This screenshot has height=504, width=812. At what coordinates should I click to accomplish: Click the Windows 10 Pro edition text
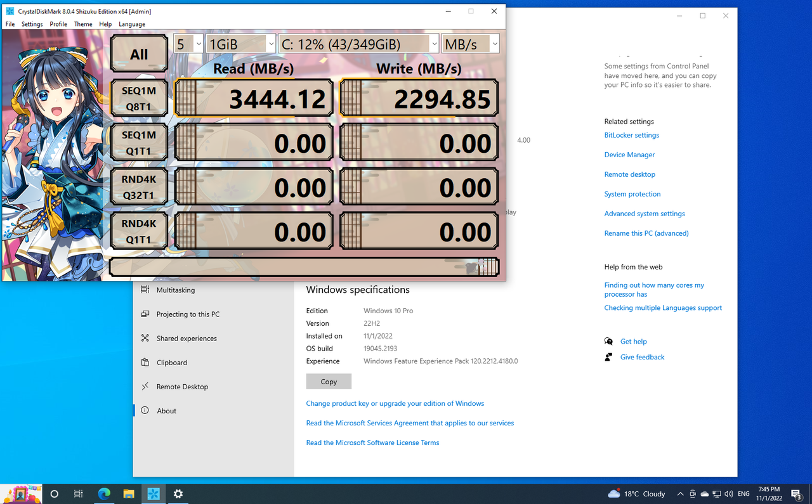388,311
